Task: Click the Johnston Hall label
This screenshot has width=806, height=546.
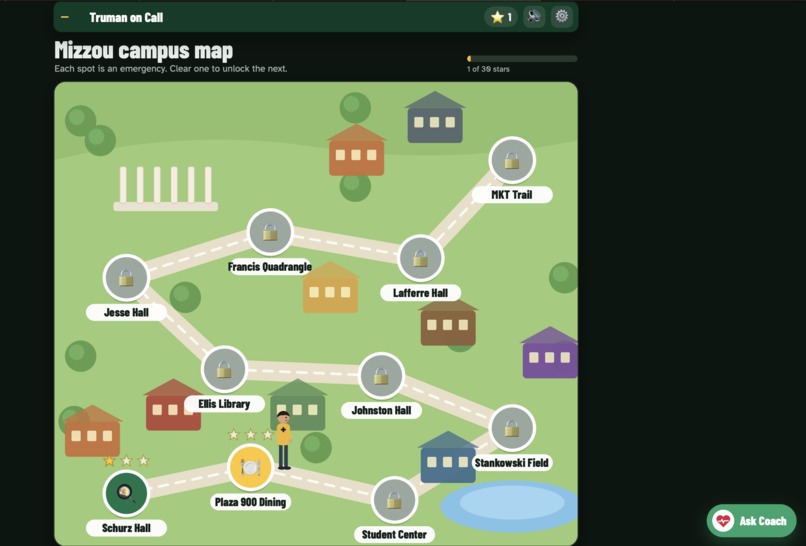Action: click(x=381, y=410)
